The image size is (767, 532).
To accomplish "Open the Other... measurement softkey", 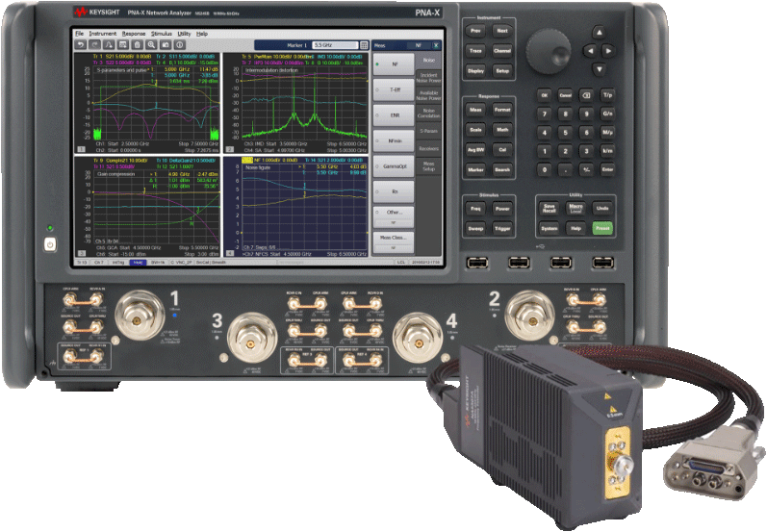I will 394,217.
